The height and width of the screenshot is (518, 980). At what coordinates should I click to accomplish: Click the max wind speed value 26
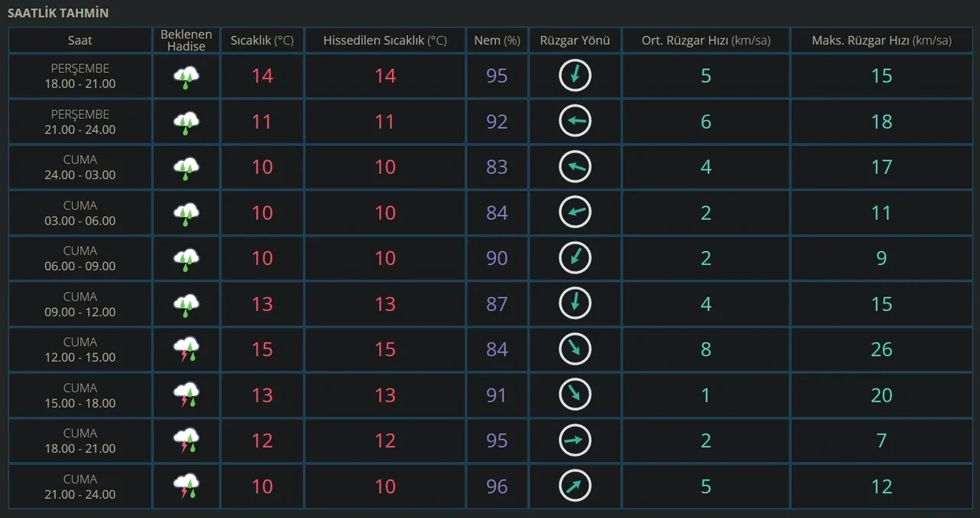[882, 349]
